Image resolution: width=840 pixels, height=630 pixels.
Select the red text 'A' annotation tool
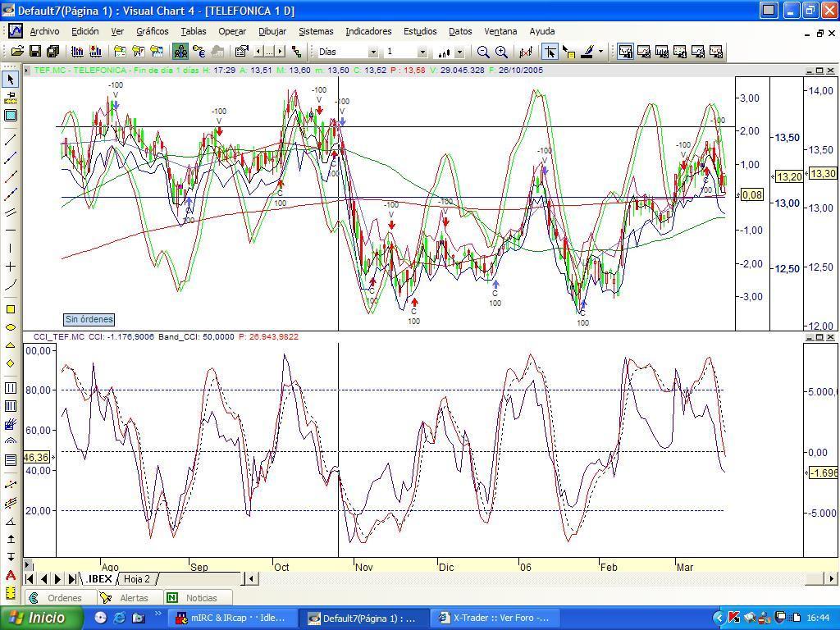click(10, 576)
